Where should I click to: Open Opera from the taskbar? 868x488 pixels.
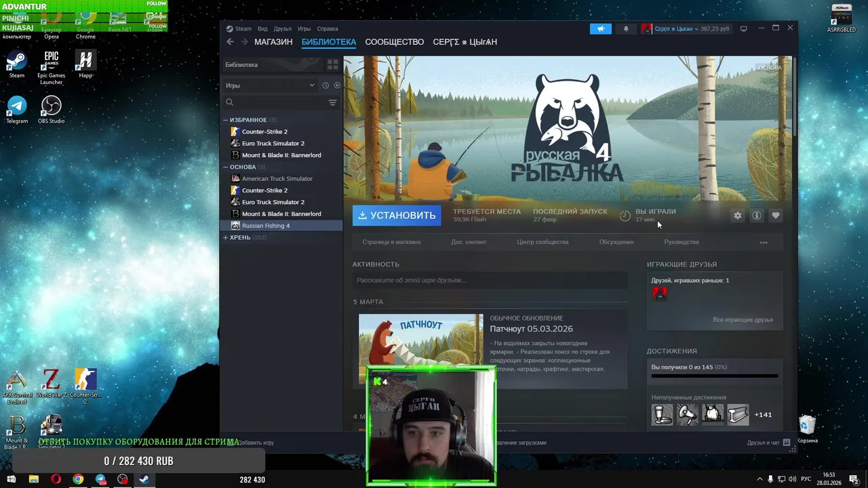pos(56,479)
